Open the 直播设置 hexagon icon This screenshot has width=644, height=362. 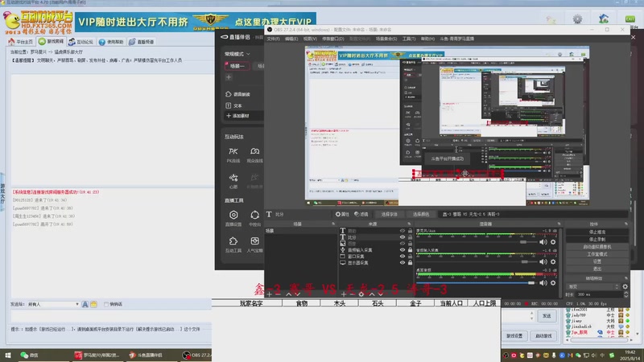(x=233, y=215)
